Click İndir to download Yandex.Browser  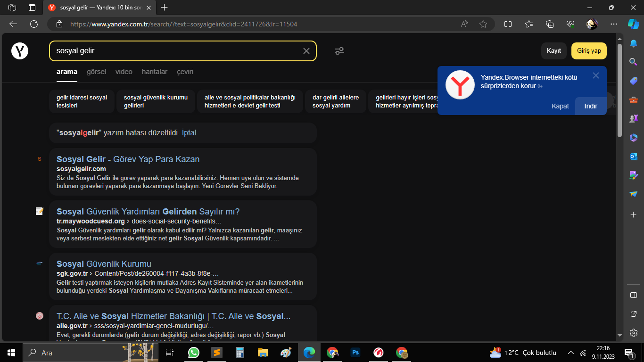click(591, 106)
